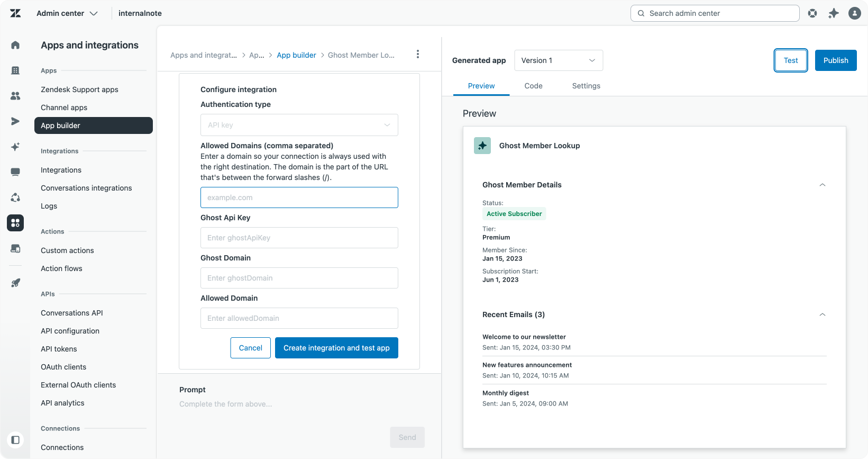
Task: Open the help lifebuoy icon in header
Action: [812, 13]
